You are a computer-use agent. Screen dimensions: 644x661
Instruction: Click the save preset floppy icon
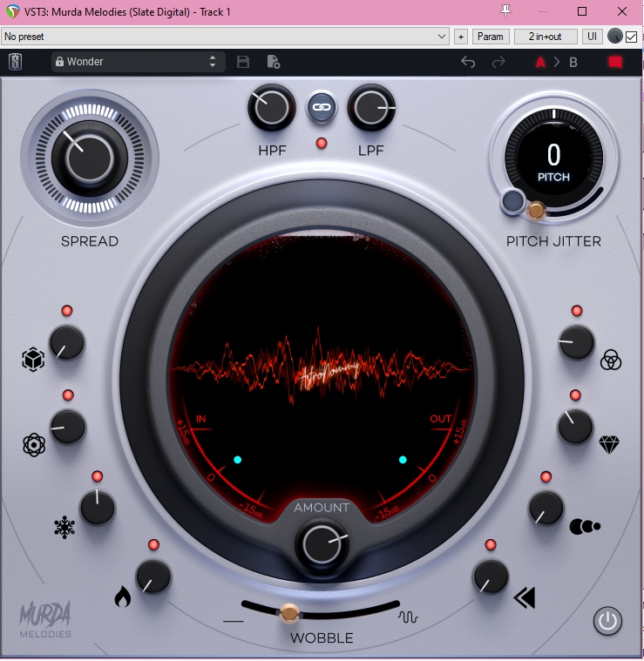coord(243,62)
